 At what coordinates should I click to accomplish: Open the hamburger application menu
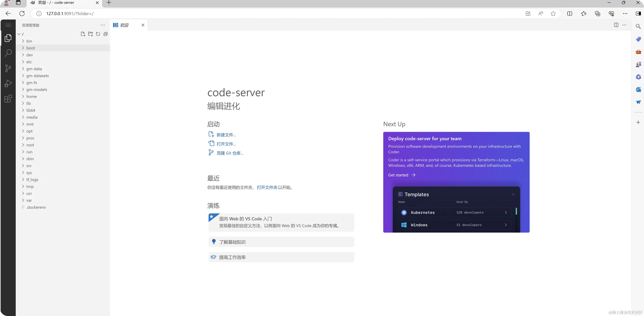[x=8, y=25]
